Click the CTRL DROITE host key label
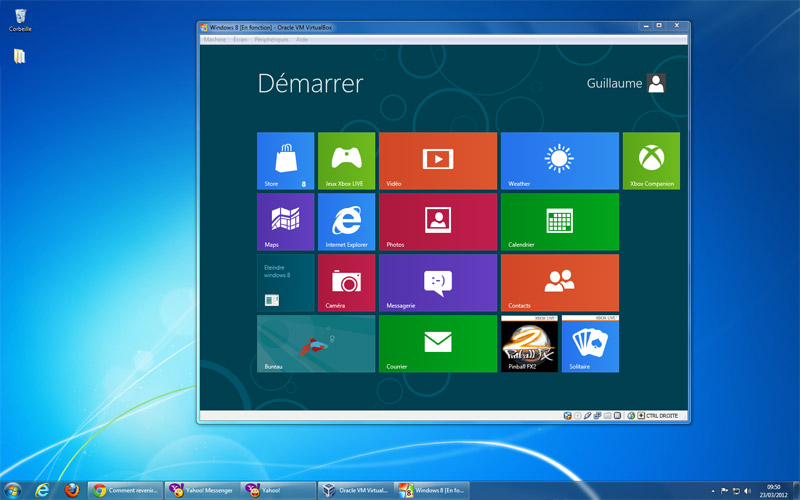The height and width of the screenshot is (500, 800). 662,416
